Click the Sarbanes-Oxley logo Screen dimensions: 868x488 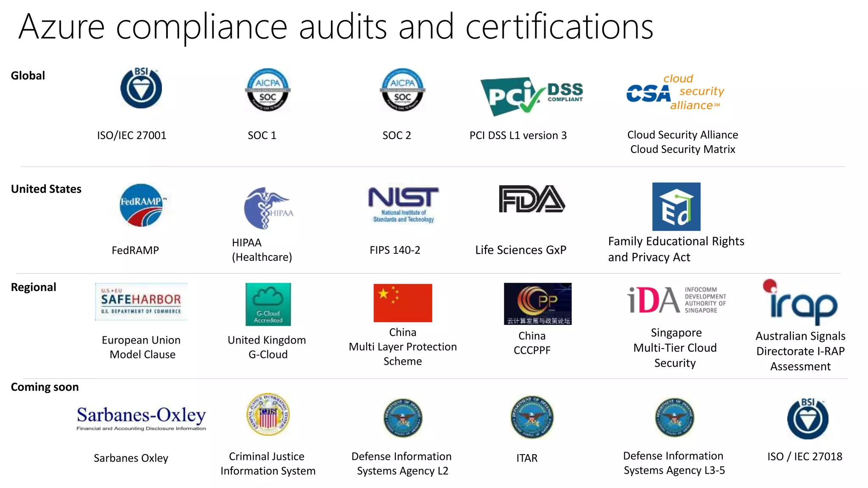[141, 419]
